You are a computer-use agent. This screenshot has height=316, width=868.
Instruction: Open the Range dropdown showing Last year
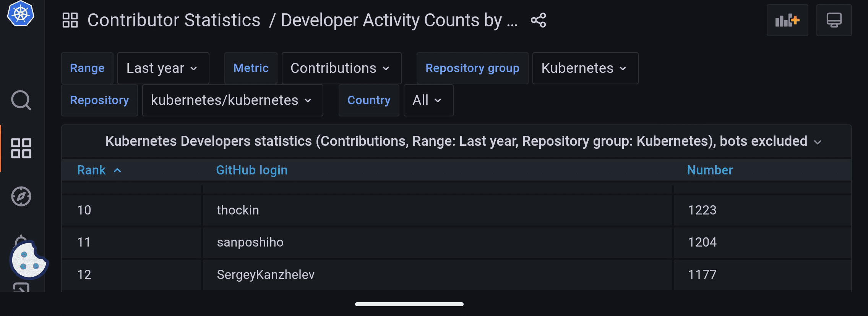pos(163,68)
